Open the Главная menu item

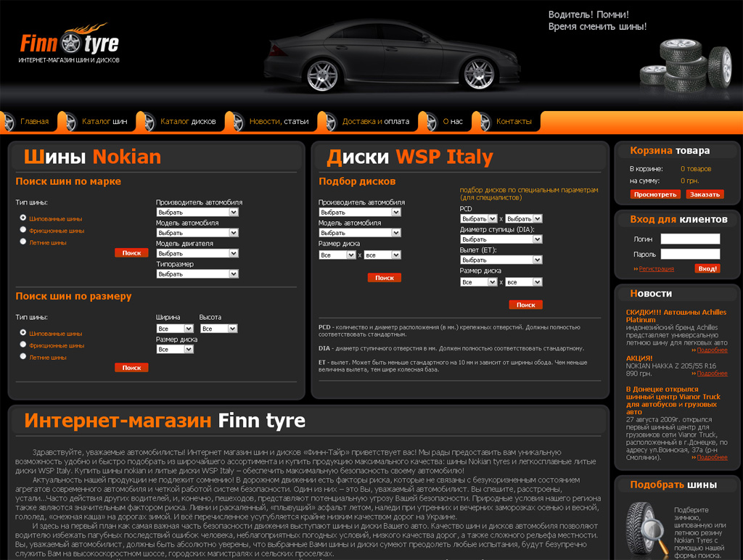(35, 121)
